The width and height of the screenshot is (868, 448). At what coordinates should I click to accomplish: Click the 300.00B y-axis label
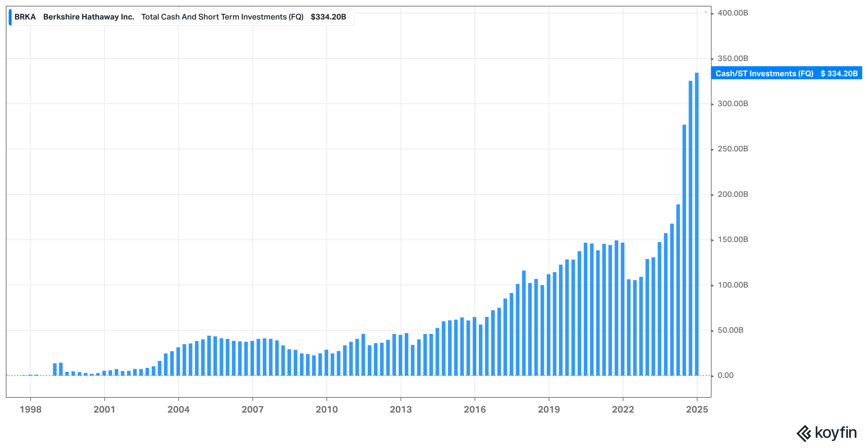[x=733, y=104]
